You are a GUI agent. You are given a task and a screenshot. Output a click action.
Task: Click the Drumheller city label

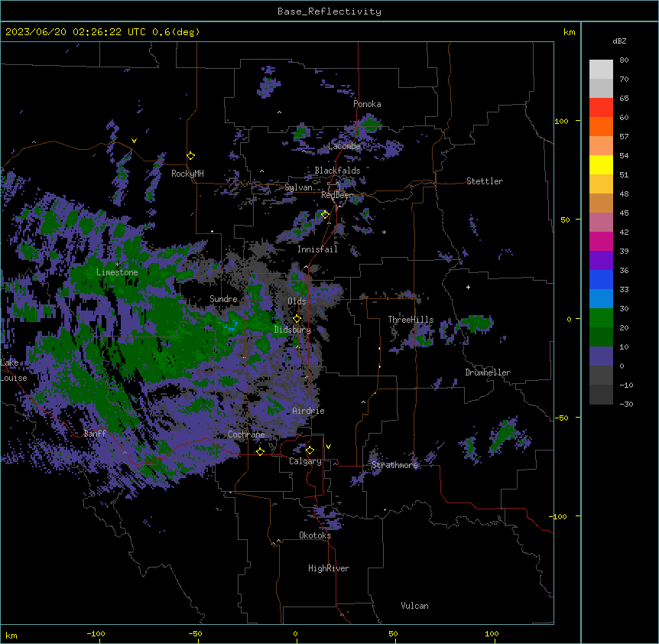[x=488, y=372]
